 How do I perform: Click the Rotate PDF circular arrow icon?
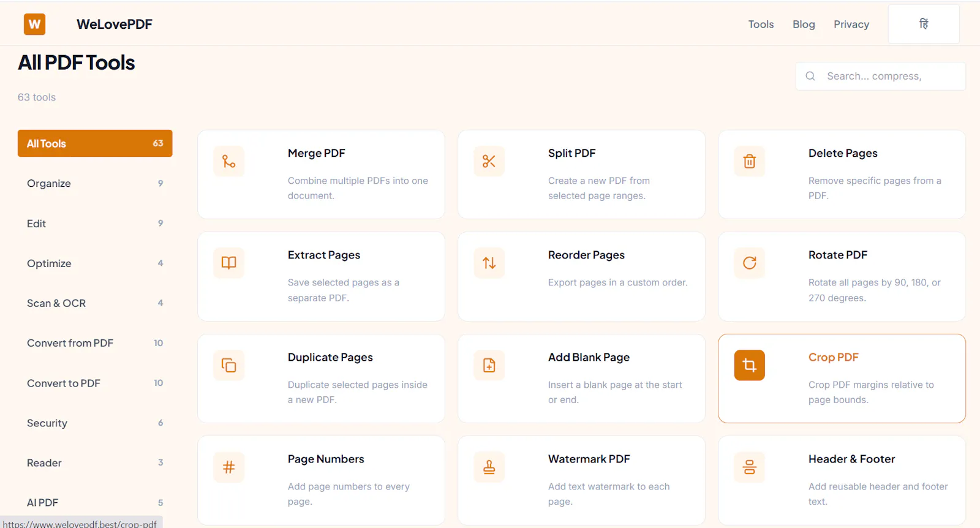point(750,263)
